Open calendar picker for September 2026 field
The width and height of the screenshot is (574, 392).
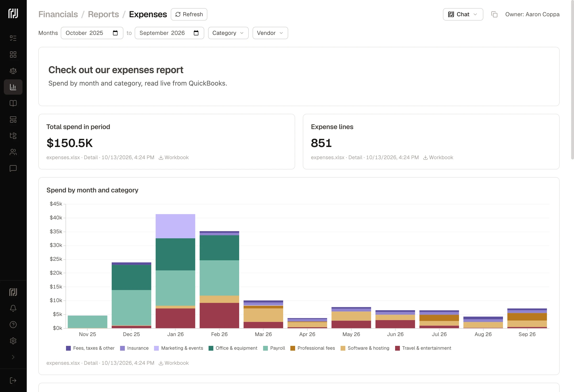(x=196, y=33)
